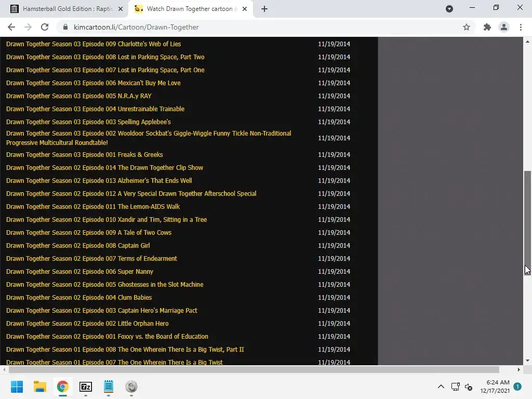Bookmark this page with the star

pos(467,27)
